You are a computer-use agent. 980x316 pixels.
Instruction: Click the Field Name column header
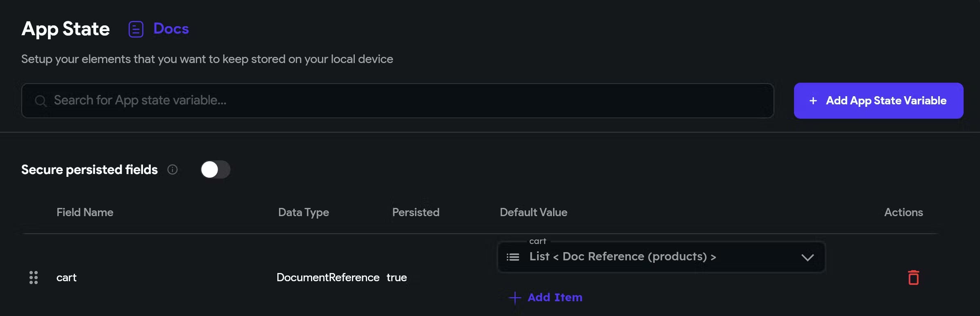(85, 212)
